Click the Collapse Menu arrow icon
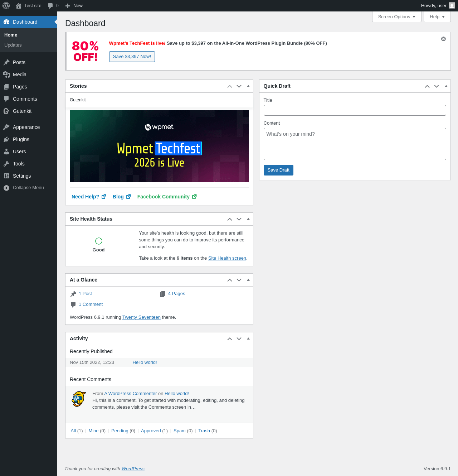 [x=6, y=188]
